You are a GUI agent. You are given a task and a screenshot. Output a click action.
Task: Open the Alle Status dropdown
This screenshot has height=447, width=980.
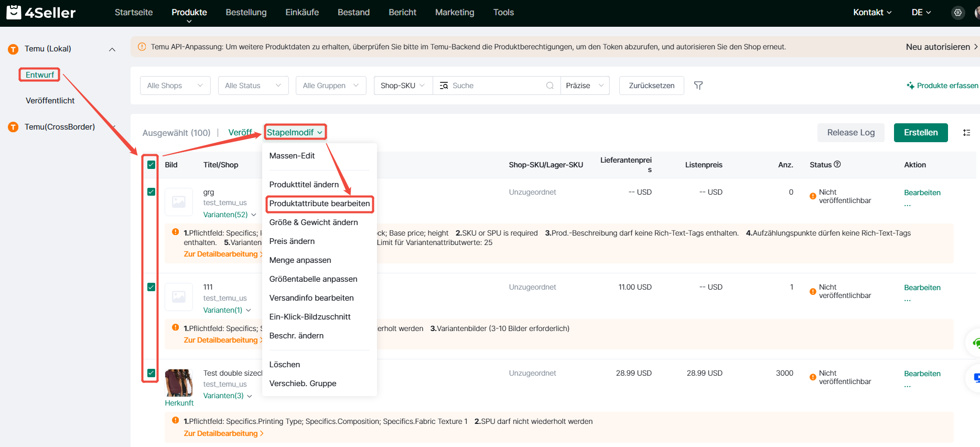(253, 86)
